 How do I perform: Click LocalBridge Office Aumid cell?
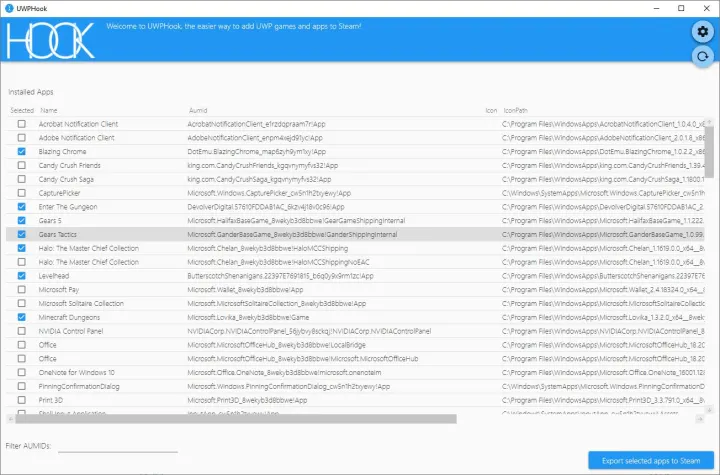click(x=276, y=345)
